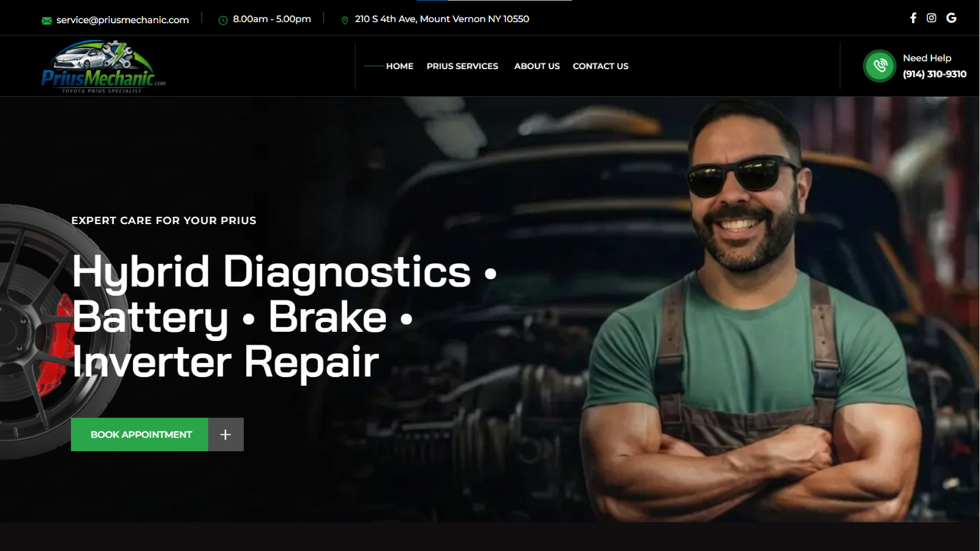This screenshot has width=980, height=551.
Task: Click the PriusMechanic logo
Action: coord(104,66)
